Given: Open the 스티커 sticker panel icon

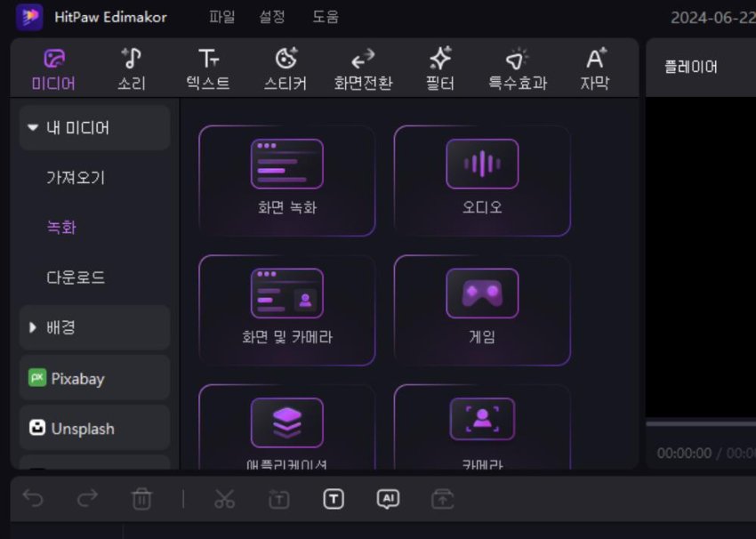Looking at the screenshot, I should click(286, 60).
